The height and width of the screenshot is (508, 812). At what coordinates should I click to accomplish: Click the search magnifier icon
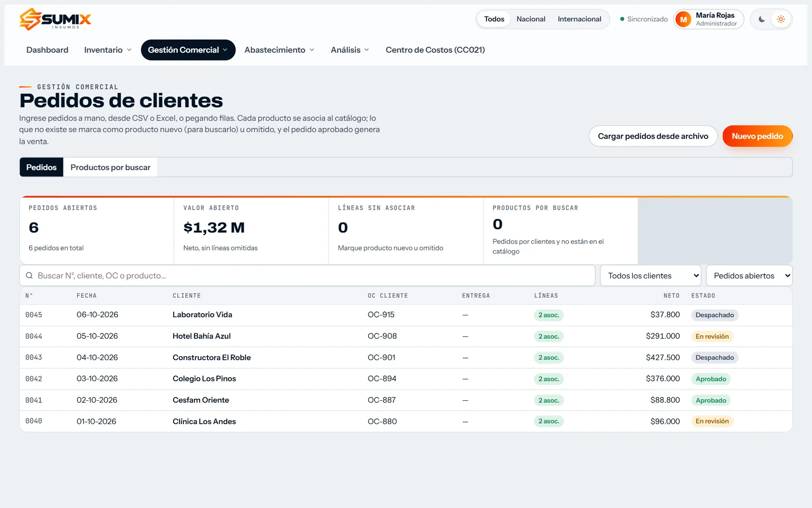[x=29, y=275]
